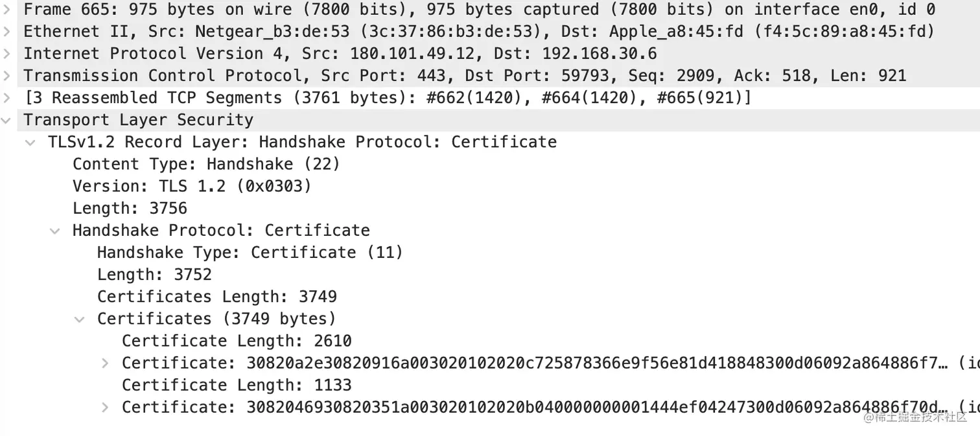Select the Content Type: Handshake (22) field

(x=206, y=164)
